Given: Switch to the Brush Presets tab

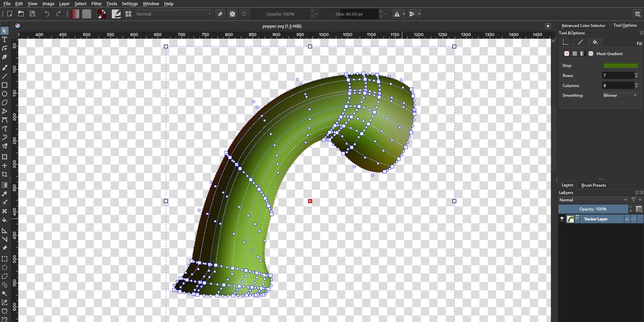Looking at the screenshot, I should 593,185.
